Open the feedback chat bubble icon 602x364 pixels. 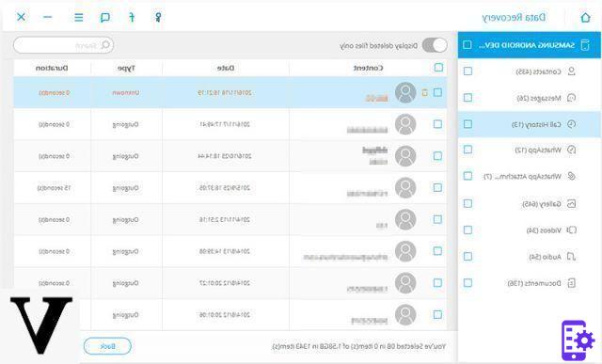[104, 17]
